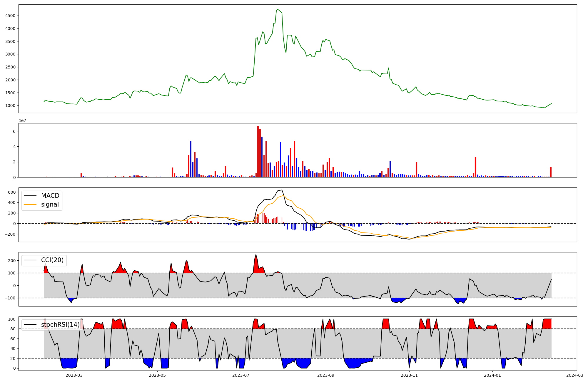This screenshot has width=588, height=382.
Task: Click the 2000 tick on price axis
Action: (x=11, y=80)
